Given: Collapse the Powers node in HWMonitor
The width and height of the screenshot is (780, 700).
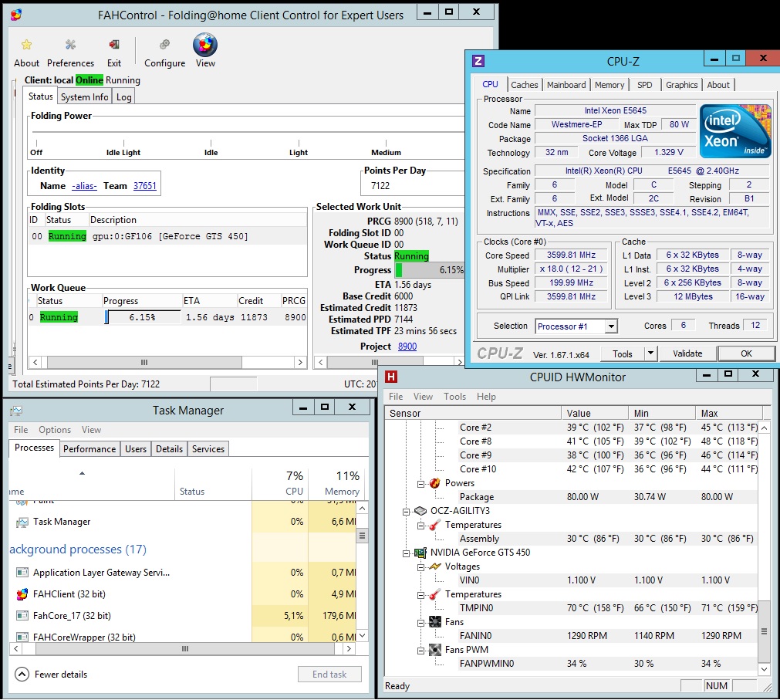Looking at the screenshot, I should point(420,484).
